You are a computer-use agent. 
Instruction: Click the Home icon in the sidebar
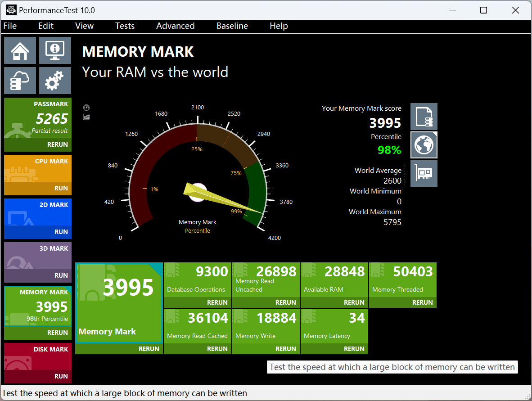click(x=20, y=50)
